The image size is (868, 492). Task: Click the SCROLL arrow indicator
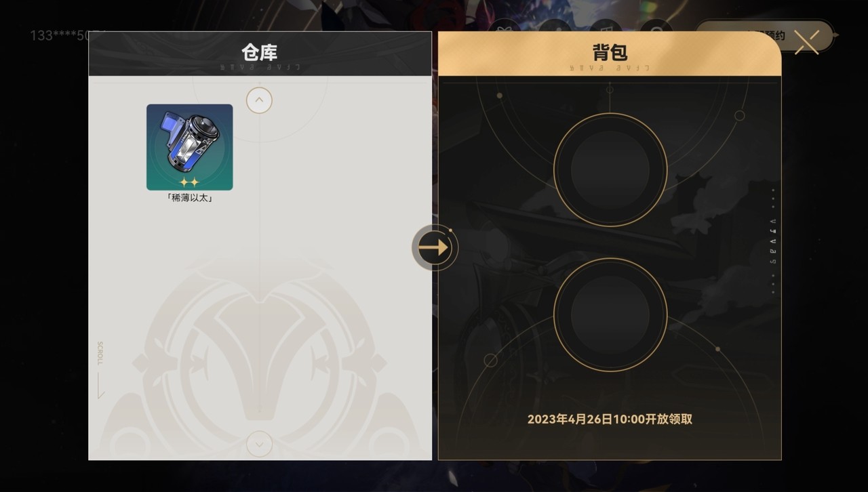click(x=100, y=369)
